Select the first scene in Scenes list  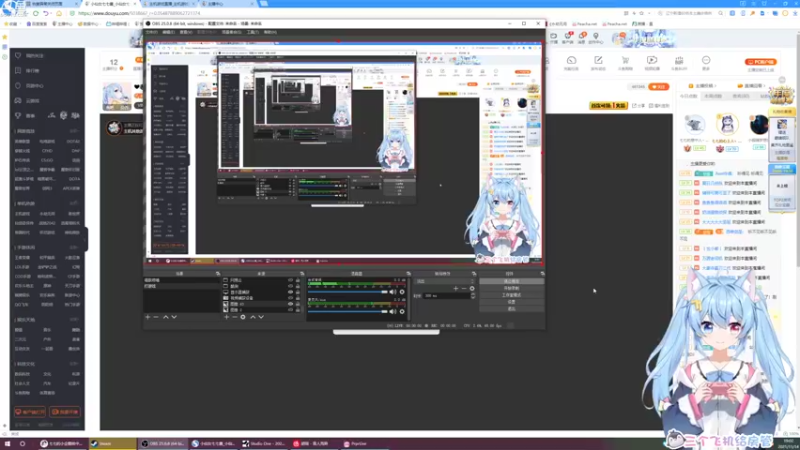tap(182, 280)
